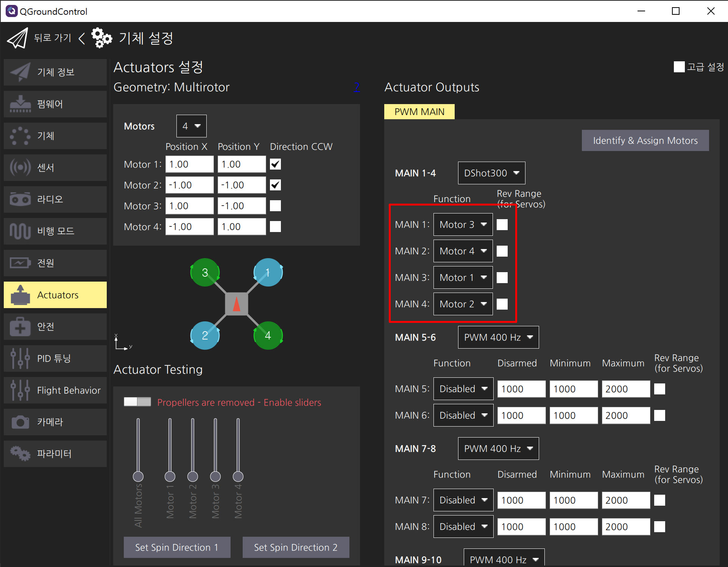Open the MAIN 1 Motor 3 function dropdown
This screenshot has height=567, width=728.
[x=463, y=224]
